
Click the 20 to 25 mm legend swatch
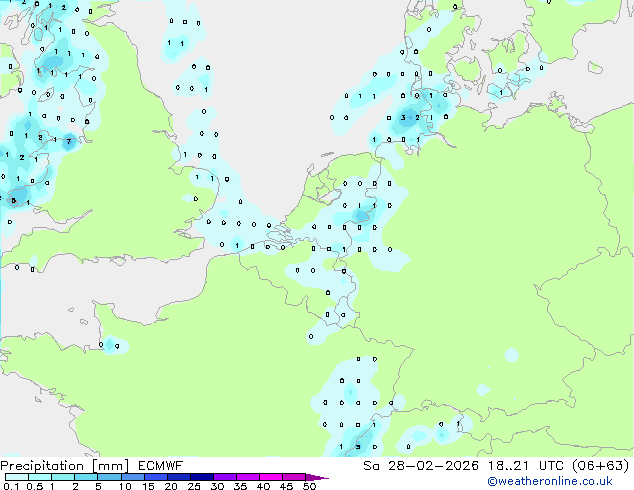(179, 477)
